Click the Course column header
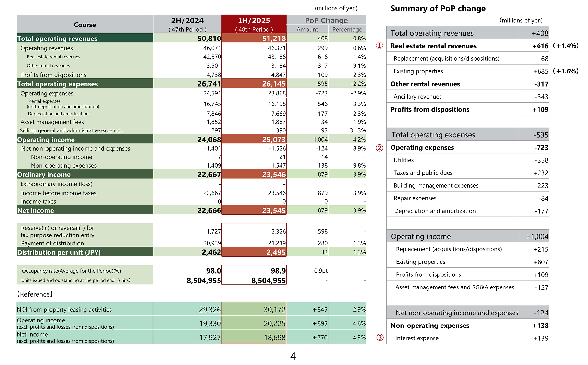This screenshot has height=365, width=588. click(x=85, y=25)
